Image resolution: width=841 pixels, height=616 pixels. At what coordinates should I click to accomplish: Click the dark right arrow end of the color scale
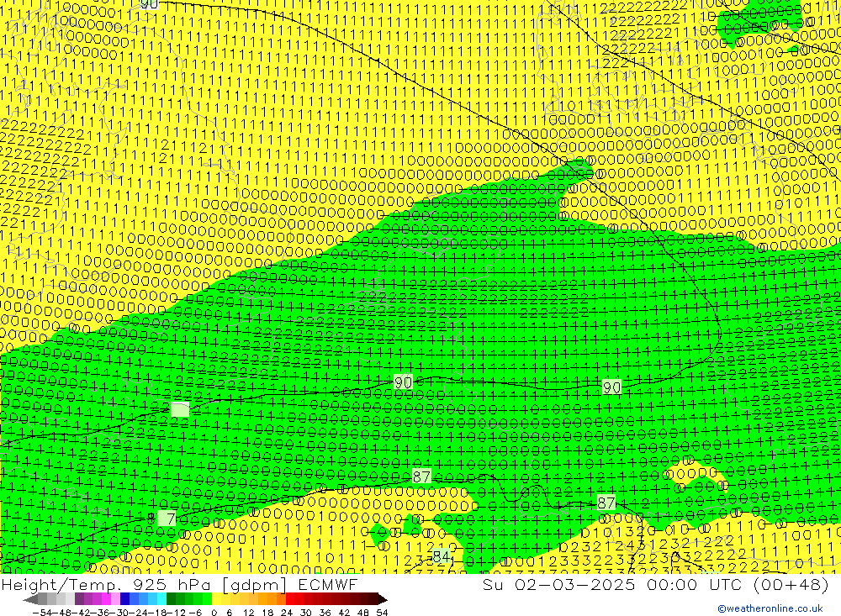pos(383,598)
